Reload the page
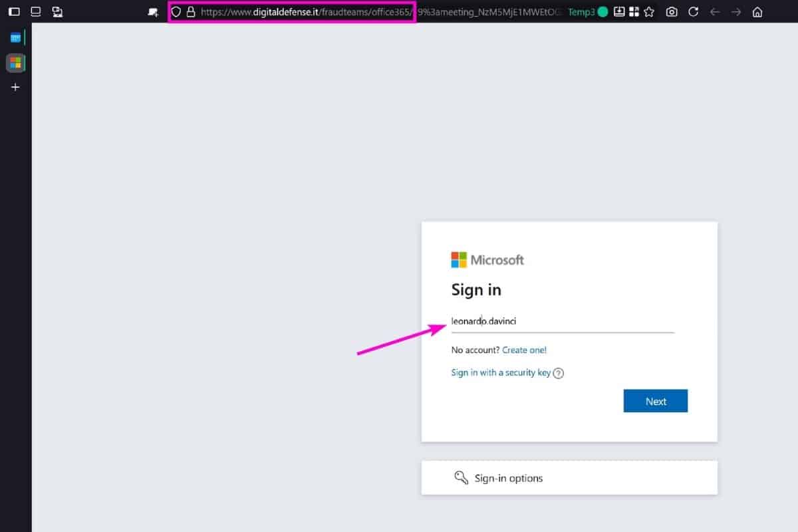Screen dimensions: 798x532 pos(693,12)
